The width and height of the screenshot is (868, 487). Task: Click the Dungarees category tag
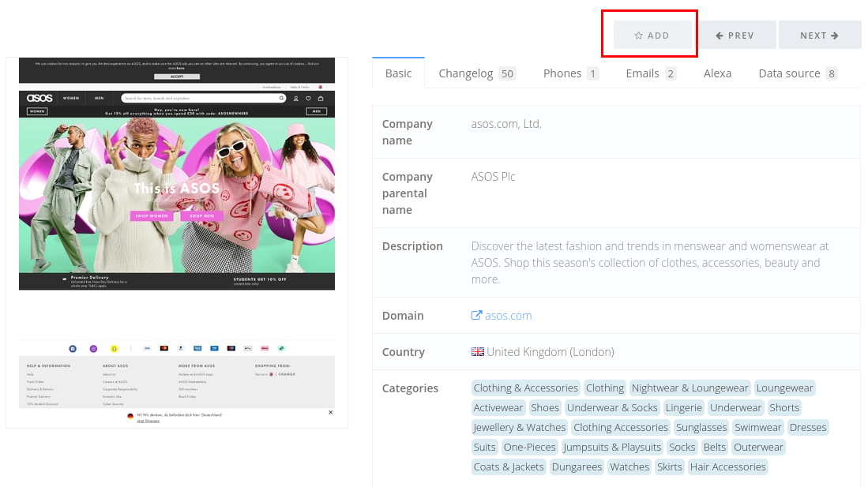(577, 467)
